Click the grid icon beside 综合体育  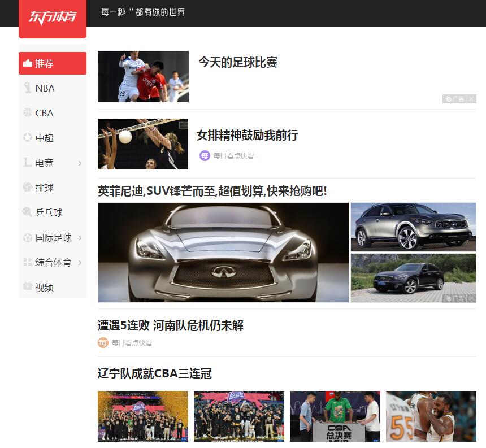28,262
